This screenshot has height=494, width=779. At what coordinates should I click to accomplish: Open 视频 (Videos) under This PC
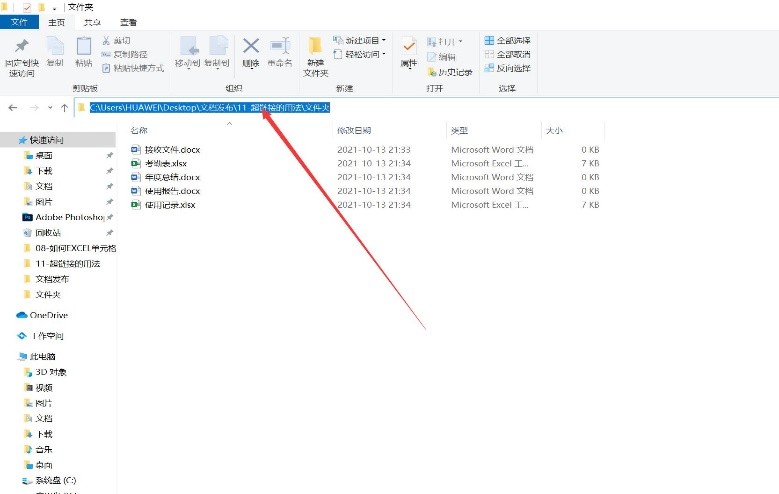38,387
